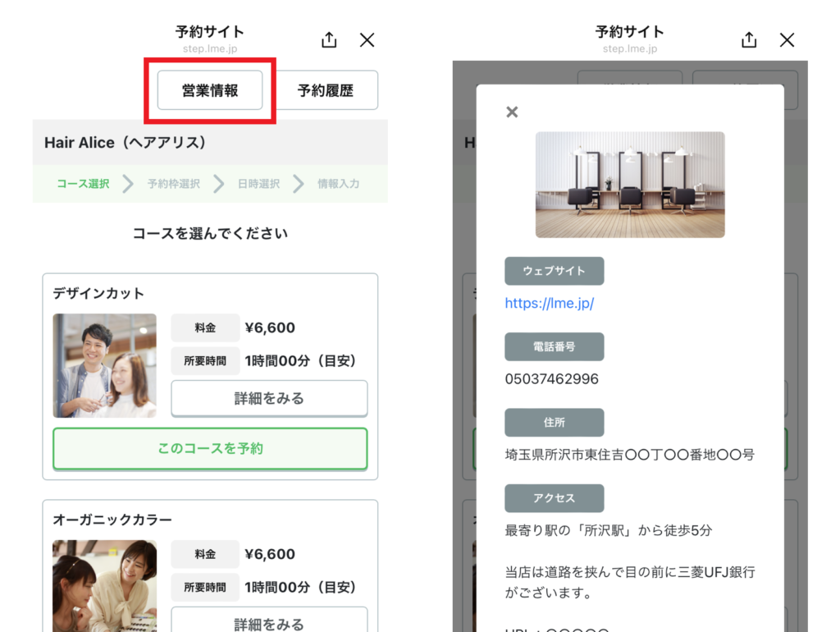The height and width of the screenshot is (632, 840).
Task: Click the Hair Alice（ヘアアリス） salon name
Action: point(126,143)
